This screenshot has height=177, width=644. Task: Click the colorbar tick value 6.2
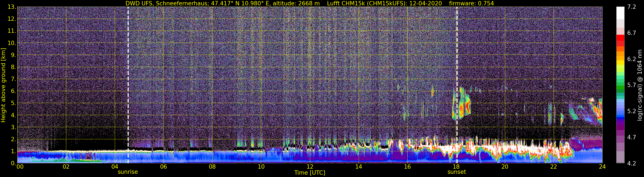(x=632, y=59)
